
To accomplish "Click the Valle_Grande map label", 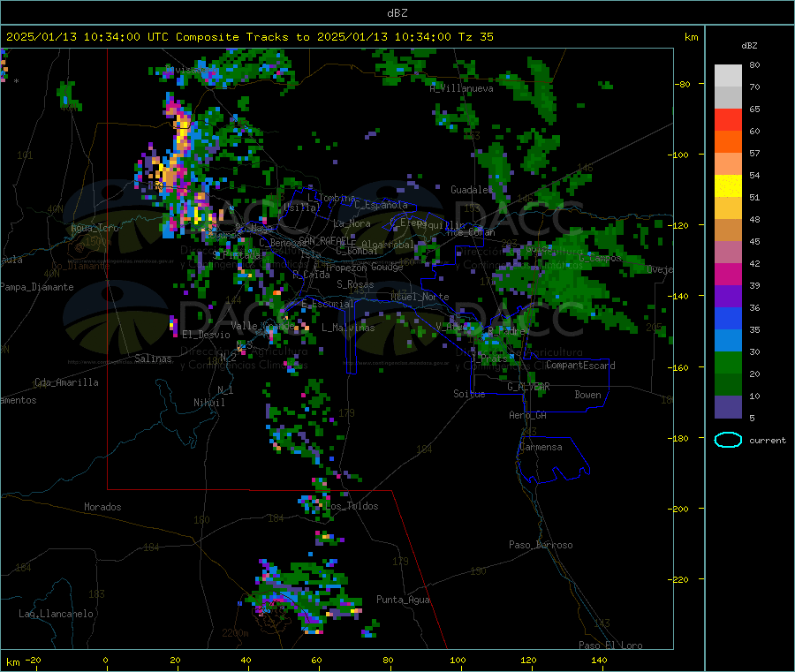I will 262,325.
